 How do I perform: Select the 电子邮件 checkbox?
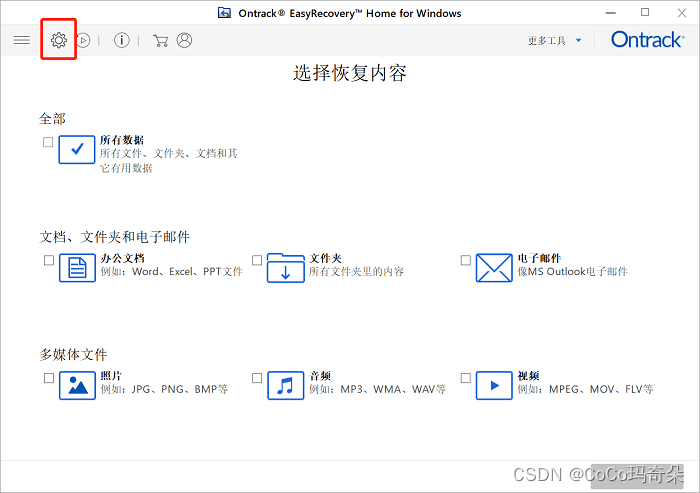(466, 260)
